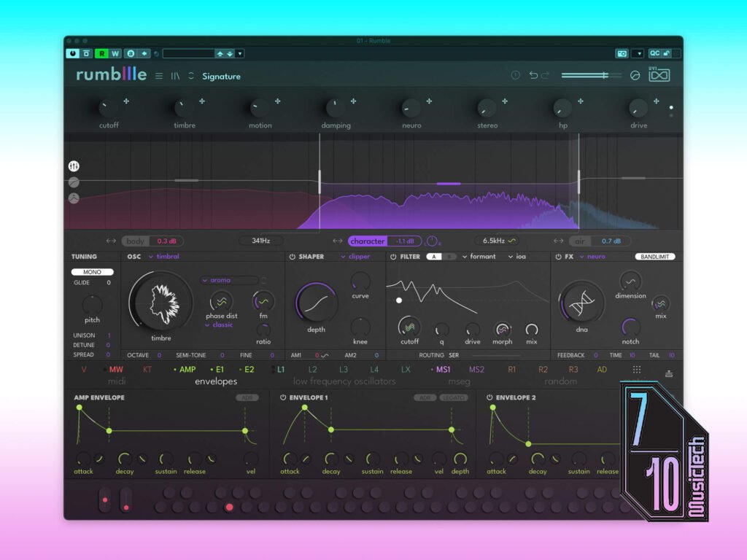Select the second spectrum view icon
Image resolution: width=747 pixels, height=560 pixels.
click(74, 182)
